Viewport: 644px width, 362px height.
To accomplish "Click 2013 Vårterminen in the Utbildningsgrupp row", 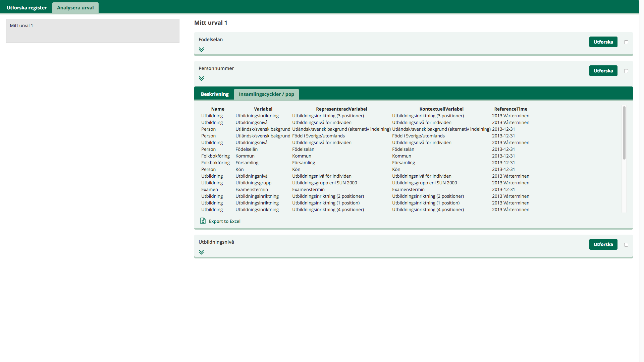I will coord(511,183).
